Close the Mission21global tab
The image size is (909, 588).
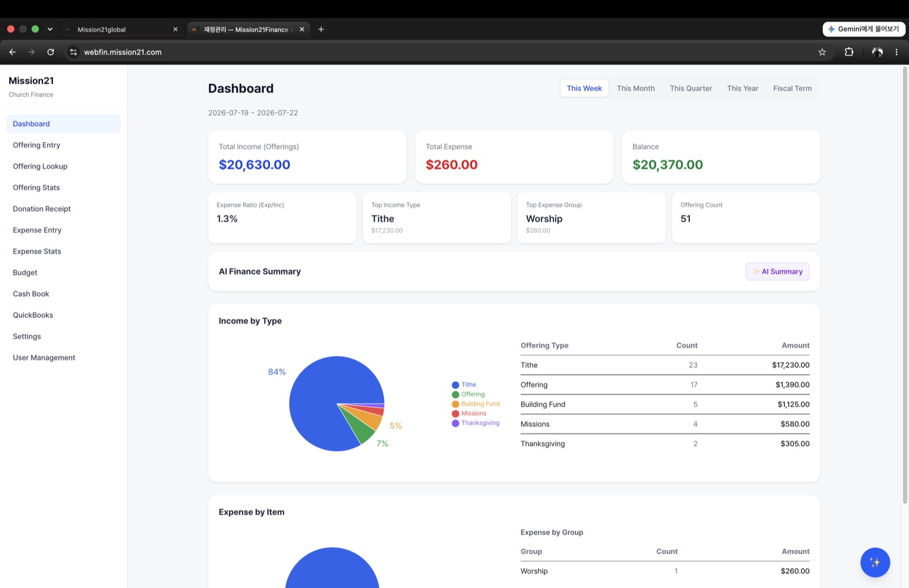175,30
